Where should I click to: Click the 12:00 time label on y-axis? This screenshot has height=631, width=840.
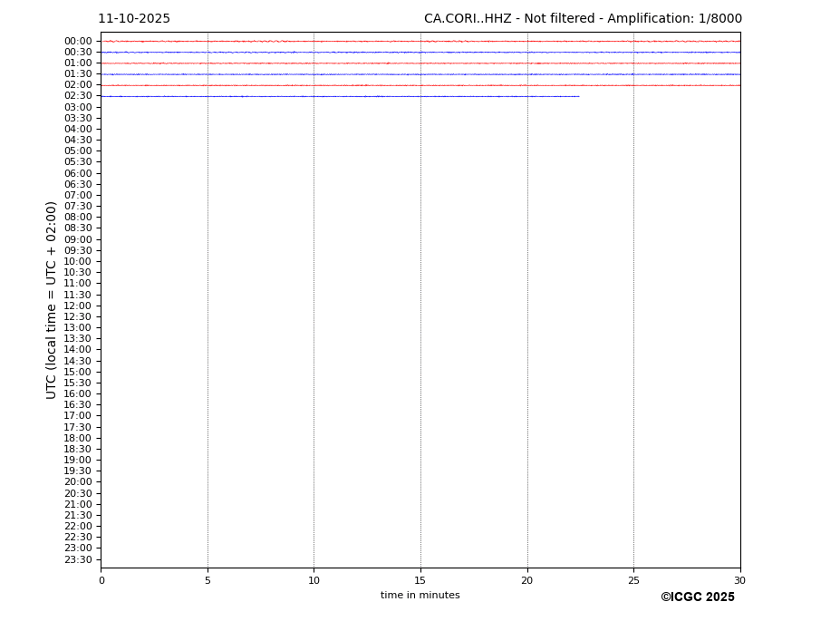pyautogui.click(x=77, y=306)
